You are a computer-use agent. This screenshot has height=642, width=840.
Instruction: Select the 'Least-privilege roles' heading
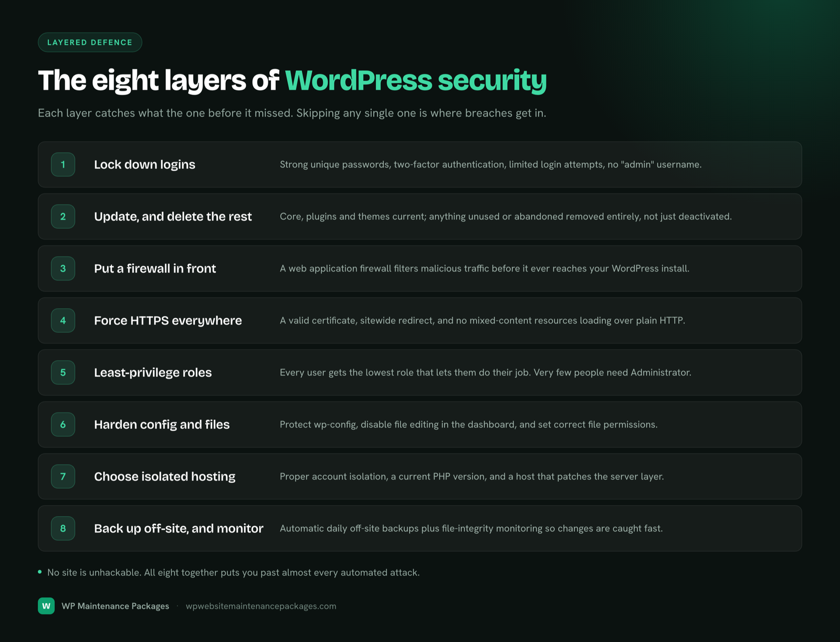(x=153, y=372)
